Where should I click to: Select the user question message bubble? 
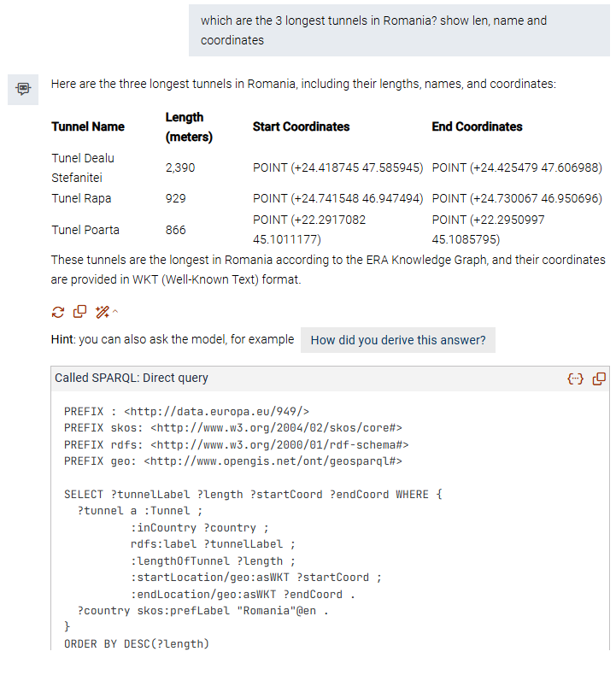coord(399,31)
